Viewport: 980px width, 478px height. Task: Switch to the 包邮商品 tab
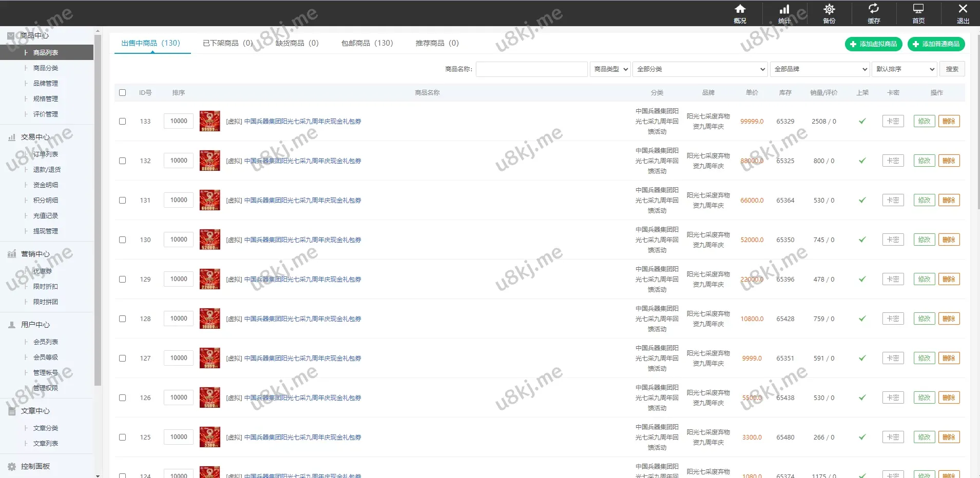[367, 44]
